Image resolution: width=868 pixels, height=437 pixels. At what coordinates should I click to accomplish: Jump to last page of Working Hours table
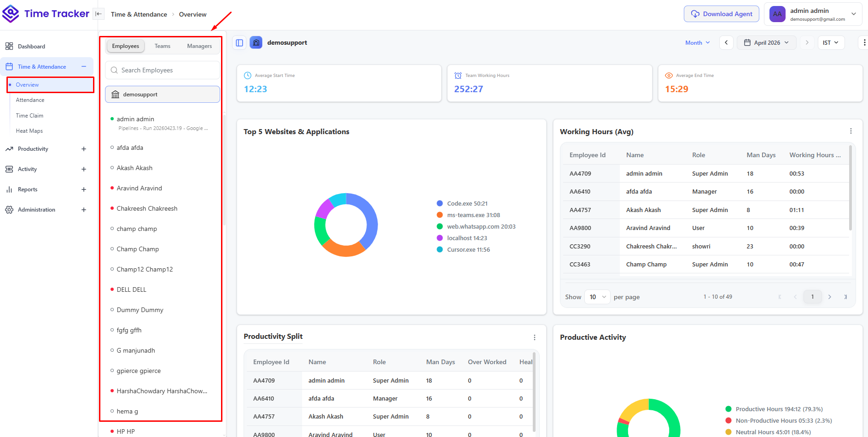click(845, 297)
